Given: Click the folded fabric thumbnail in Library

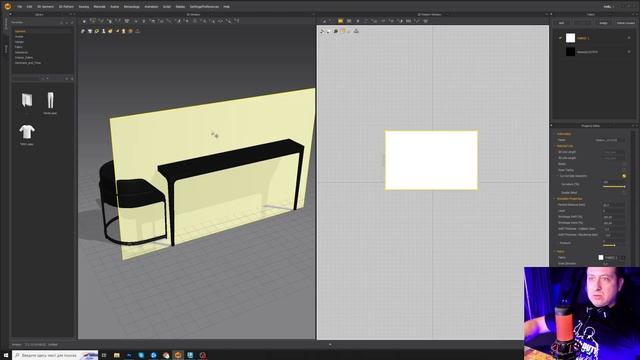Looking at the screenshot, I should 27,100.
